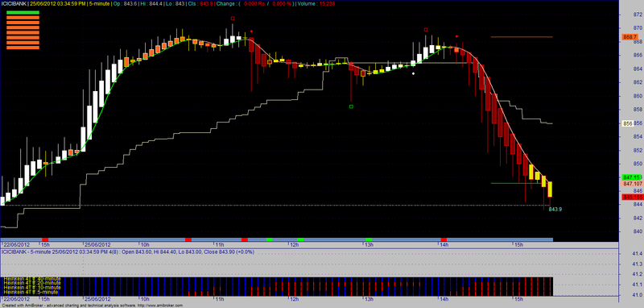644x308 pixels.
Task: Click the white dot marker near 13h30
Action: 414,73
